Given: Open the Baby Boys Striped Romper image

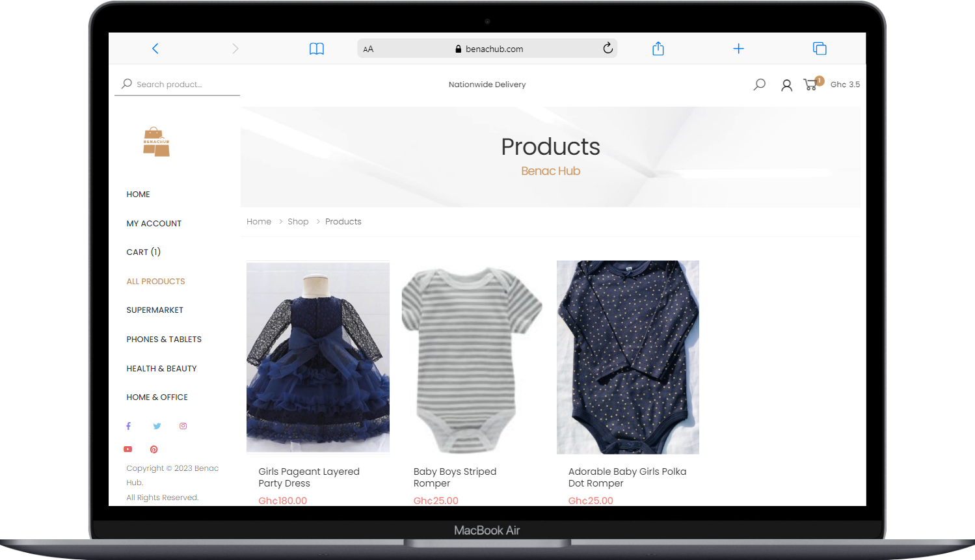Looking at the screenshot, I should pyautogui.click(x=472, y=358).
